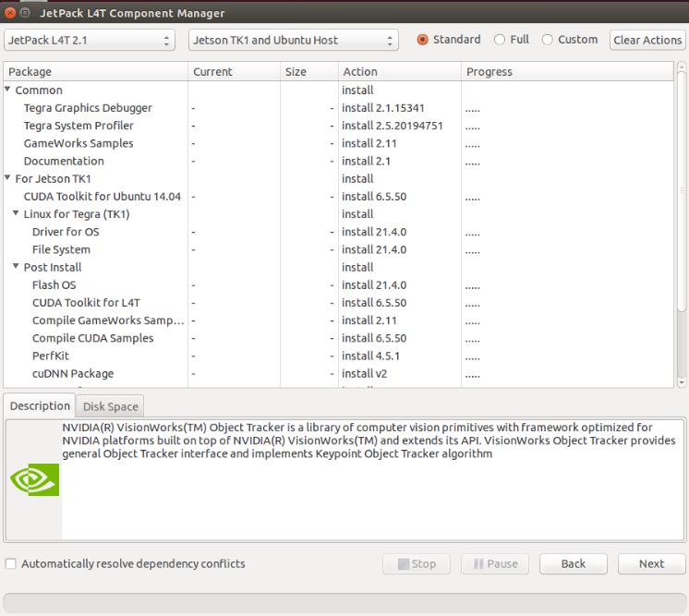The height and width of the screenshot is (616, 689).
Task: Enable automatically resolve dependency conflicts
Action: 10,563
